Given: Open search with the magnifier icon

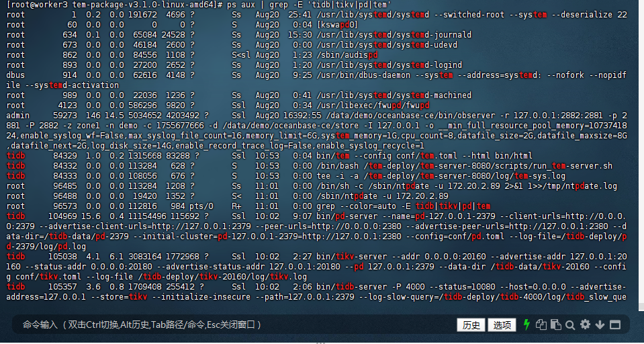Looking at the screenshot, I should 570,325.
